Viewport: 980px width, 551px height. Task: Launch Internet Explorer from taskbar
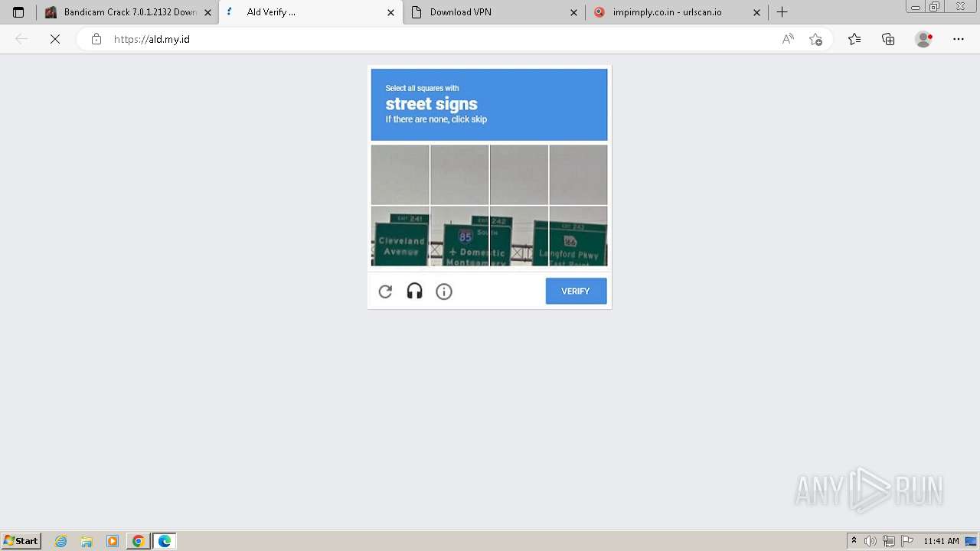[61, 541]
